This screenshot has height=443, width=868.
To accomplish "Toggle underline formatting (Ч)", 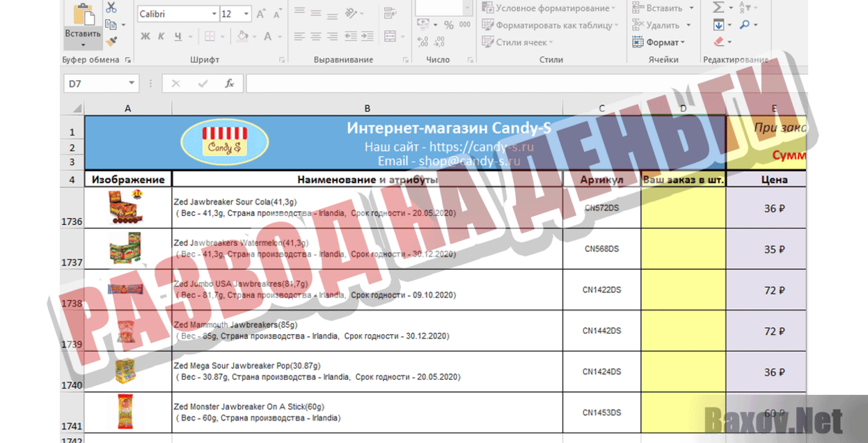I will click(x=178, y=36).
